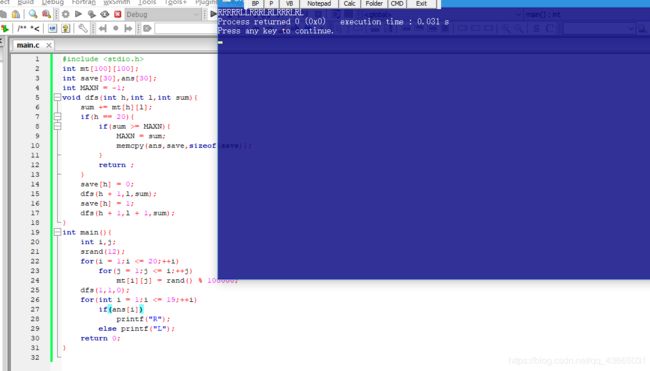The height and width of the screenshot is (371, 650).
Task: Click the doxygen block comment /** icon
Action: click(22, 28)
